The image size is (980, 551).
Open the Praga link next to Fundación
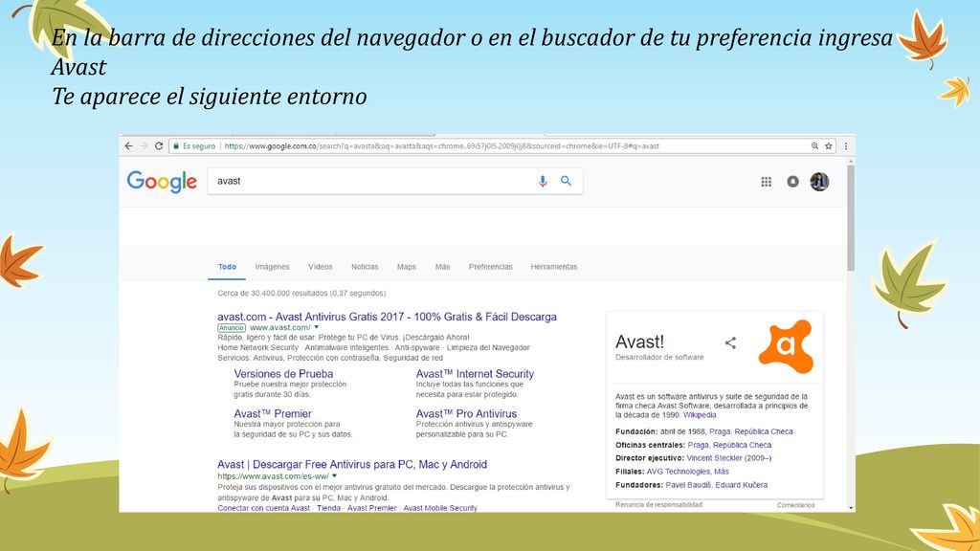[x=720, y=431]
